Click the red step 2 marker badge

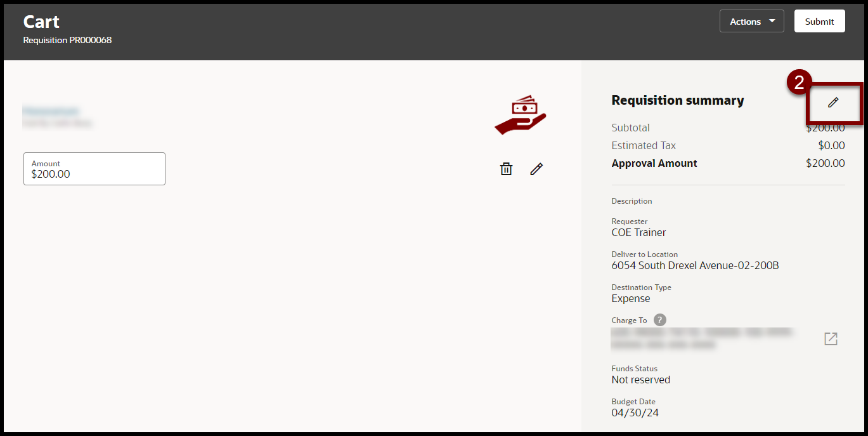799,82
